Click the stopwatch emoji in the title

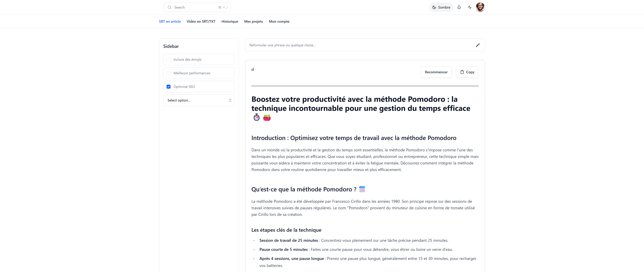(x=256, y=117)
